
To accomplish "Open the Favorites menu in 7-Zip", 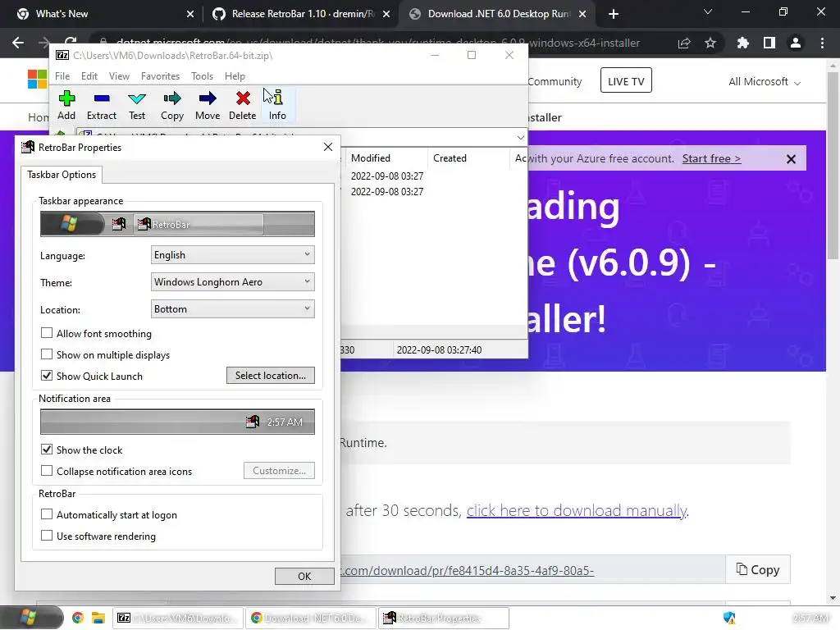I will coord(160,76).
